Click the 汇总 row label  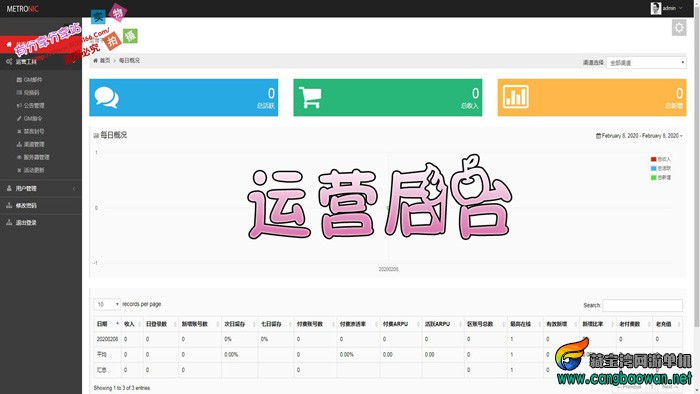(101, 370)
